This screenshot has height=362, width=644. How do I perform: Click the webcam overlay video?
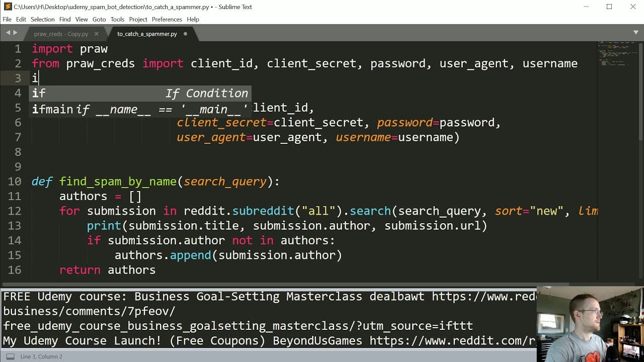590,324
